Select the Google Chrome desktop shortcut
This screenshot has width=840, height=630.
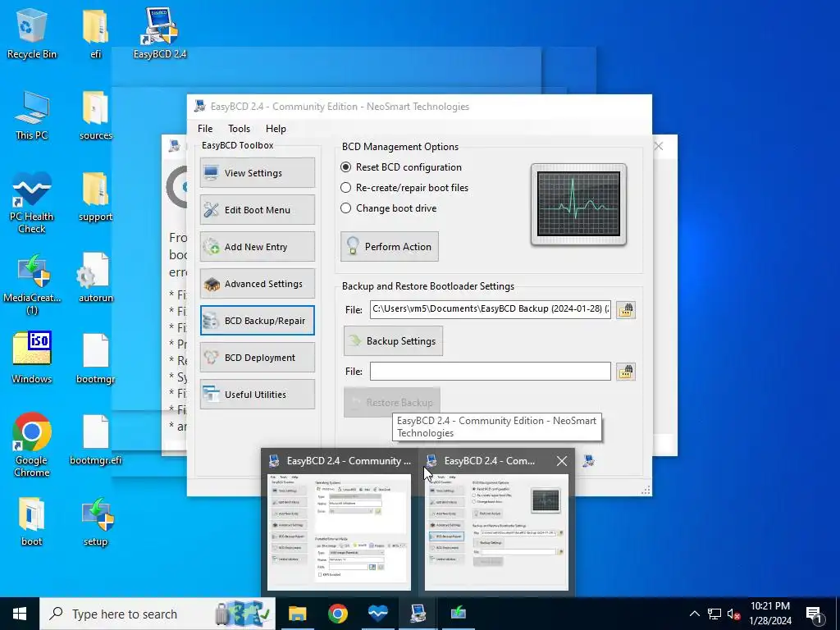point(32,445)
